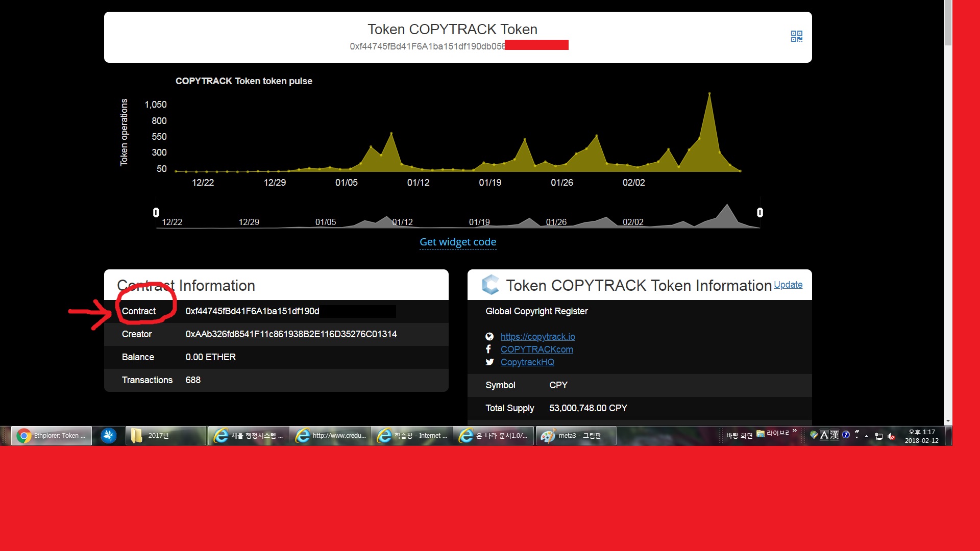Click the symbol value 'CPY'
This screenshot has height=551, width=980.
coord(558,385)
